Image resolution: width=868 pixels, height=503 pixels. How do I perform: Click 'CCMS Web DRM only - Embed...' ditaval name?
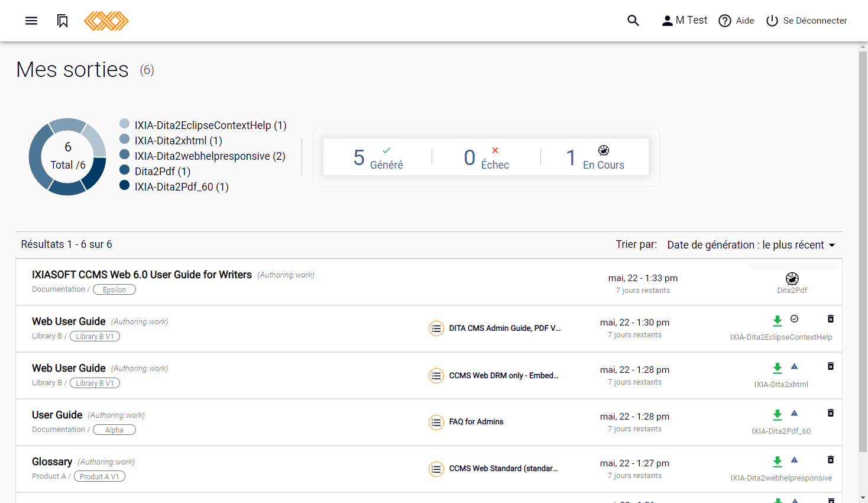(x=504, y=376)
